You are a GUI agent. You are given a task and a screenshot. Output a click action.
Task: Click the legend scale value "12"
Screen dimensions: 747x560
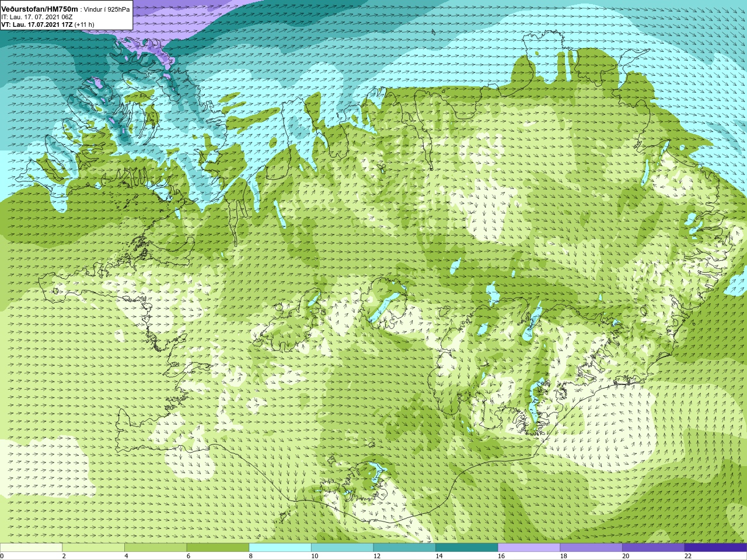point(377,556)
